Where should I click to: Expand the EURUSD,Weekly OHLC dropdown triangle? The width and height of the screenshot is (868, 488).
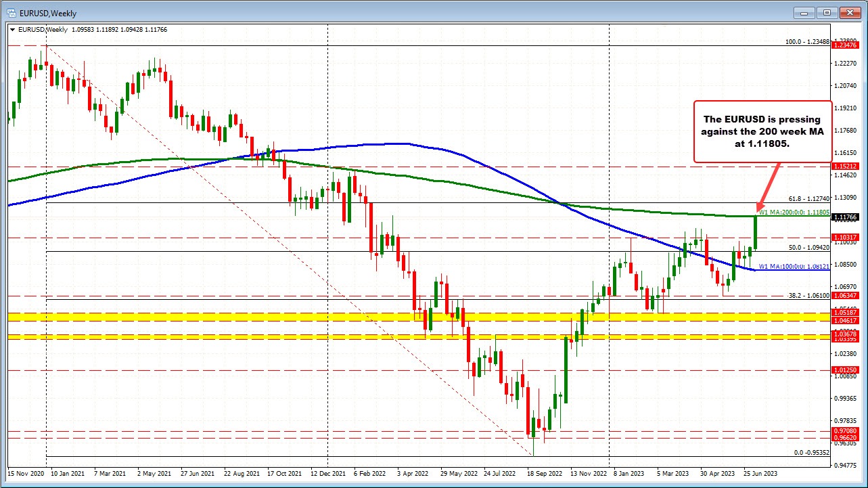click(12, 29)
